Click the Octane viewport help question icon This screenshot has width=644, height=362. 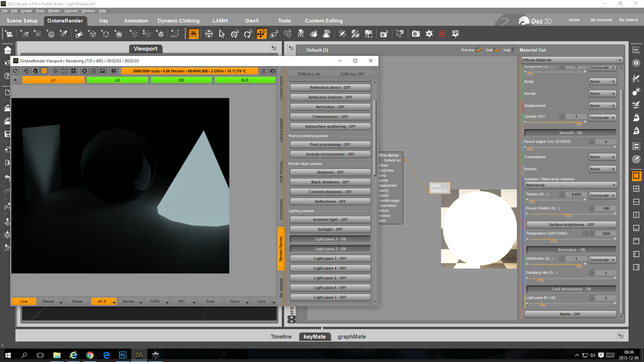click(114, 71)
